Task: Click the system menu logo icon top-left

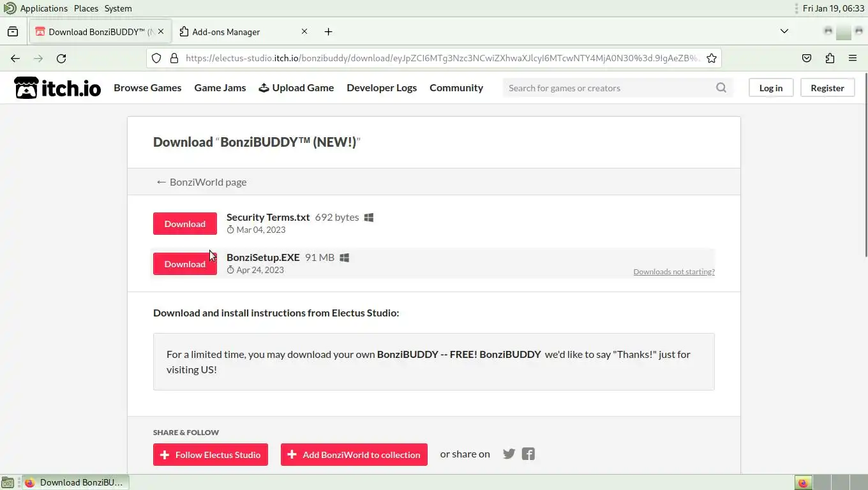Action: (9, 8)
